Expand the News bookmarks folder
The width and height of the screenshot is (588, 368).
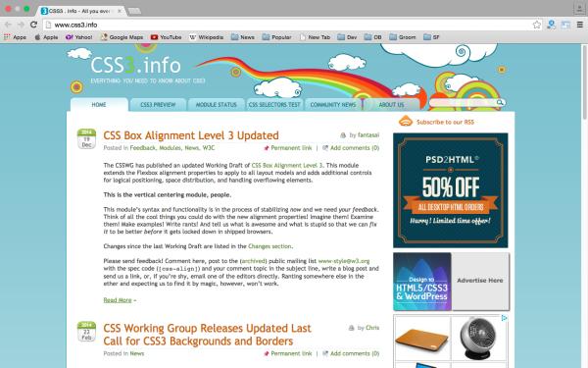[243, 37]
